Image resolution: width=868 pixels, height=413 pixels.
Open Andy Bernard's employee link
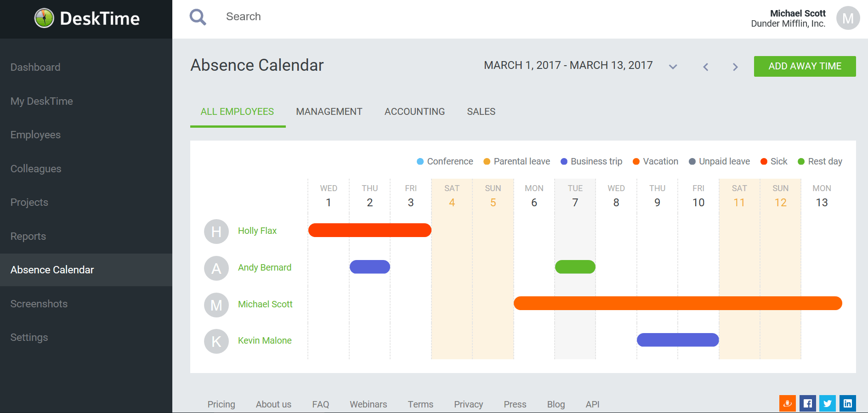265,267
